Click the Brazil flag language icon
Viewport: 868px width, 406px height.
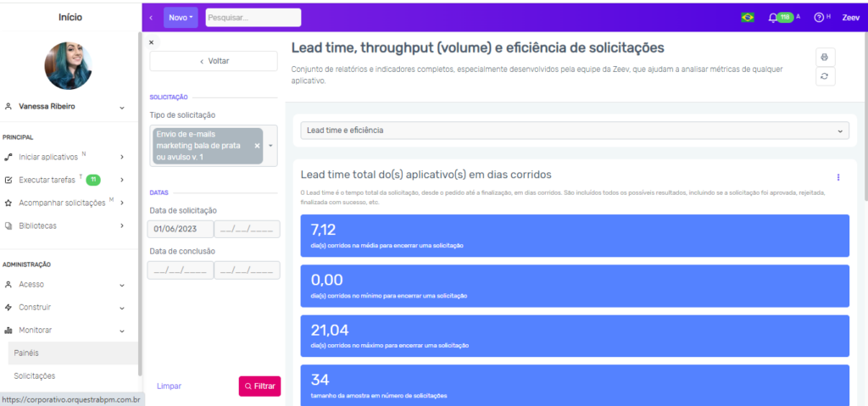coord(748,18)
